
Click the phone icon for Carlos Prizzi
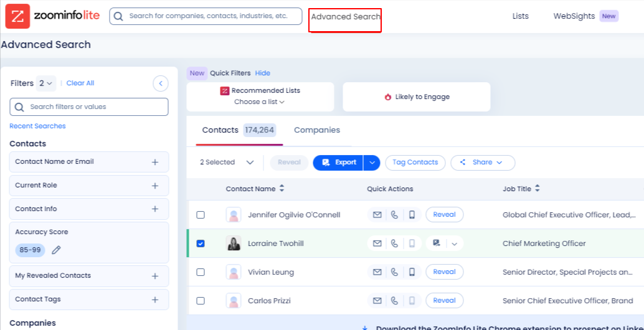pyautogui.click(x=395, y=301)
